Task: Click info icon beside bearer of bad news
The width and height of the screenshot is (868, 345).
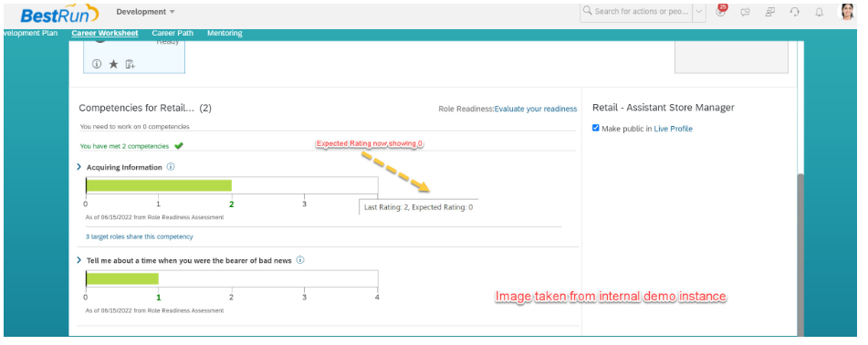Action: pos(300,260)
